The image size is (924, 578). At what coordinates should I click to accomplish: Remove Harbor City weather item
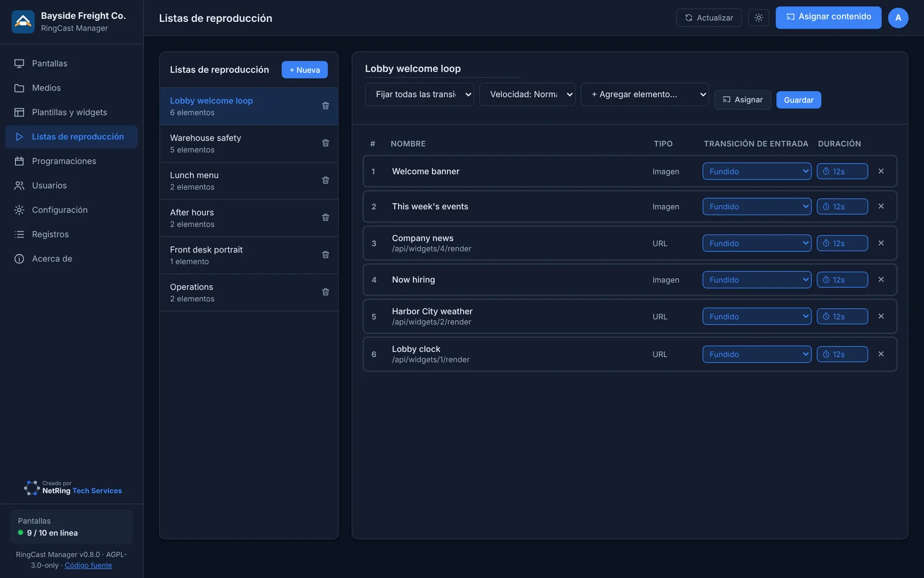click(881, 316)
